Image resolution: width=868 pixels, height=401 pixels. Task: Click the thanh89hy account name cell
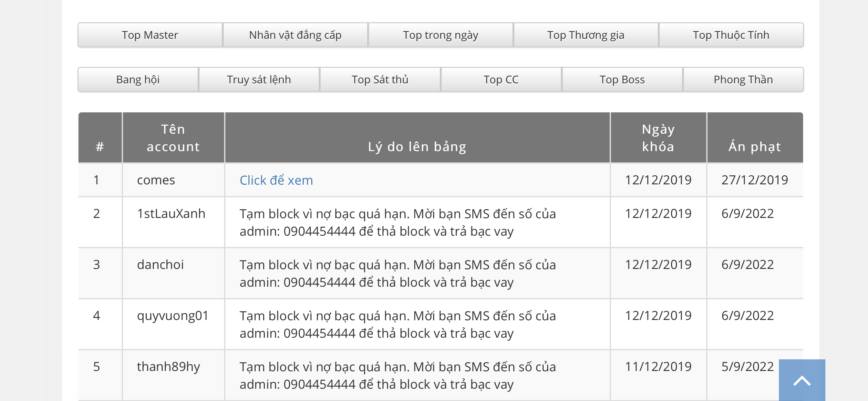click(x=169, y=367)
